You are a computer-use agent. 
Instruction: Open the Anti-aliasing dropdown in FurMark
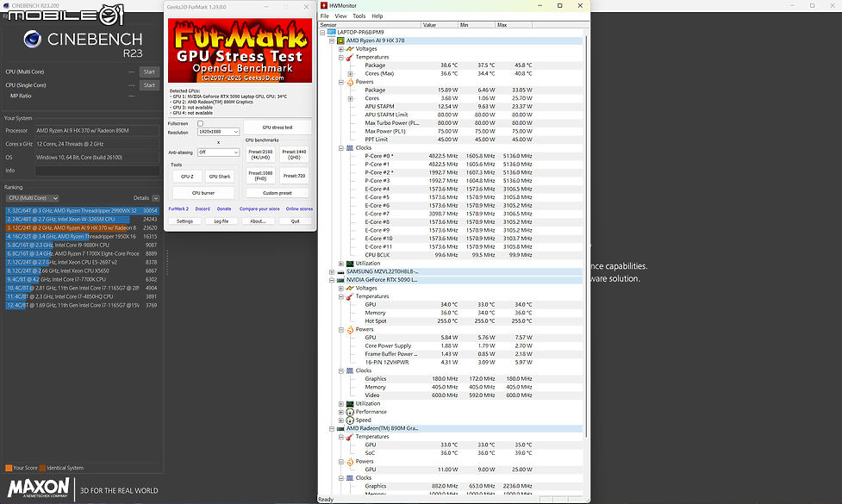218,152
